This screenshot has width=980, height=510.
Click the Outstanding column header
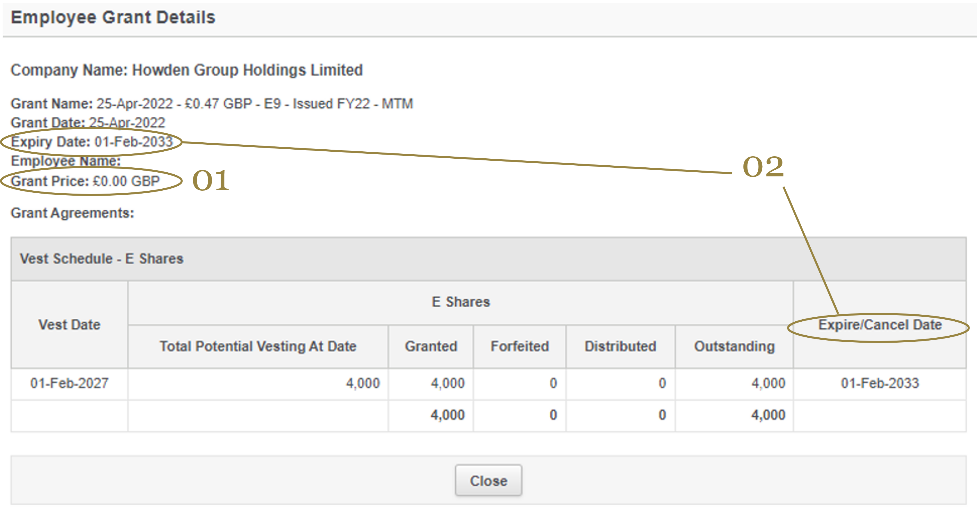click(734, 346)
